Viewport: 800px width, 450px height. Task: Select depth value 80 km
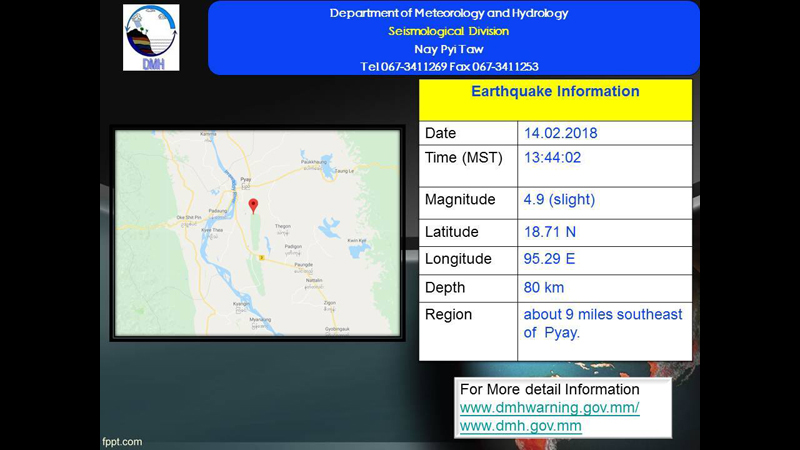[544, 288]
